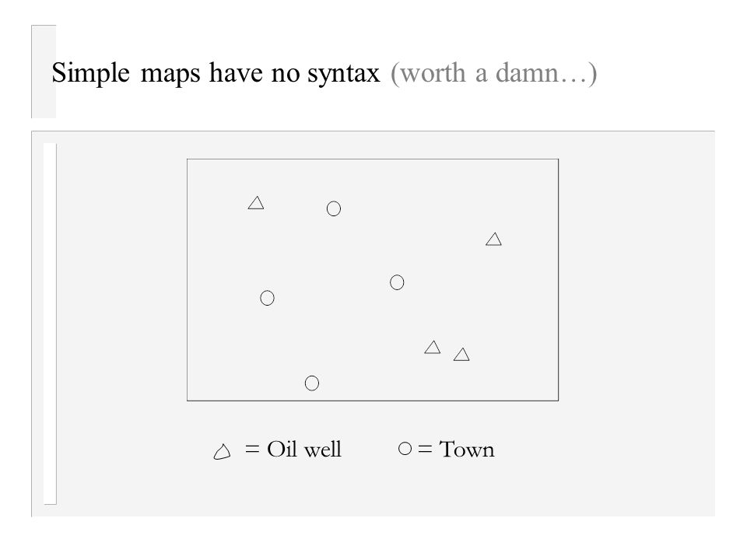Click the white vertical bar at left
Image resolution: width=747 pixels, height=560 pixels.
[50, 324]
